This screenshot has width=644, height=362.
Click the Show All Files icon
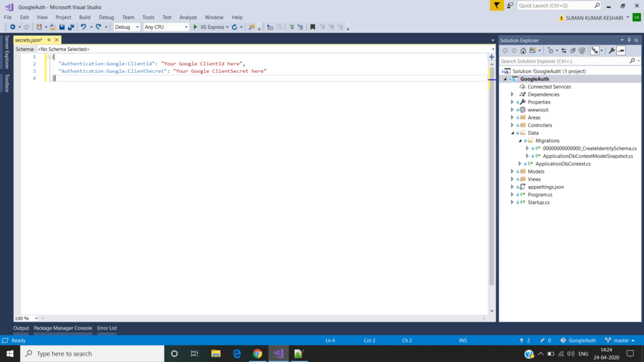[582, 50]
